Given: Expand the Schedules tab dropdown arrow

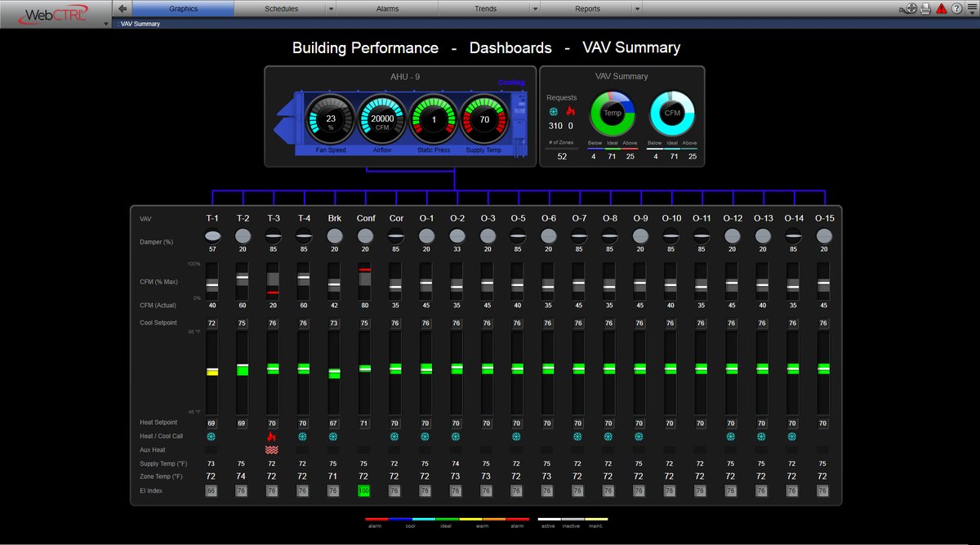Looking at the screenshot, I should point(331,9).
